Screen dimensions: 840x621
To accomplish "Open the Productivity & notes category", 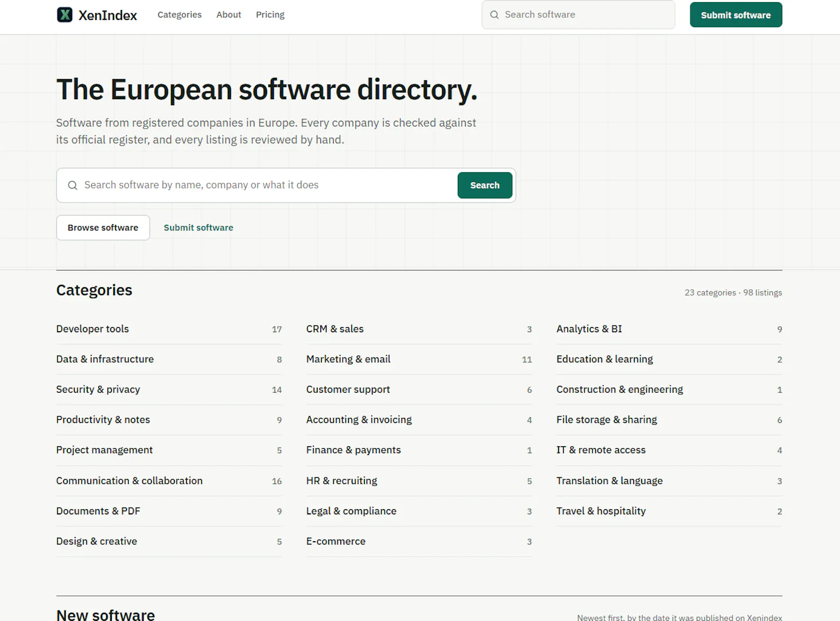I will [x=169, y=420].
